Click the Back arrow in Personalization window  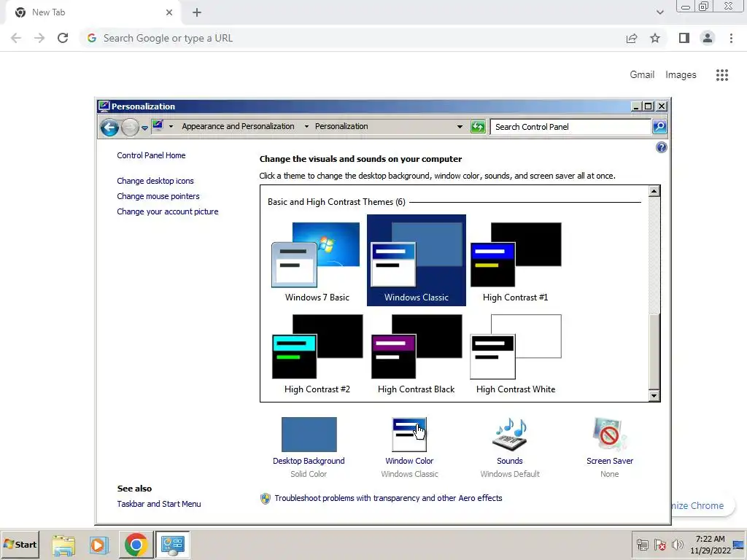point(109,127)
